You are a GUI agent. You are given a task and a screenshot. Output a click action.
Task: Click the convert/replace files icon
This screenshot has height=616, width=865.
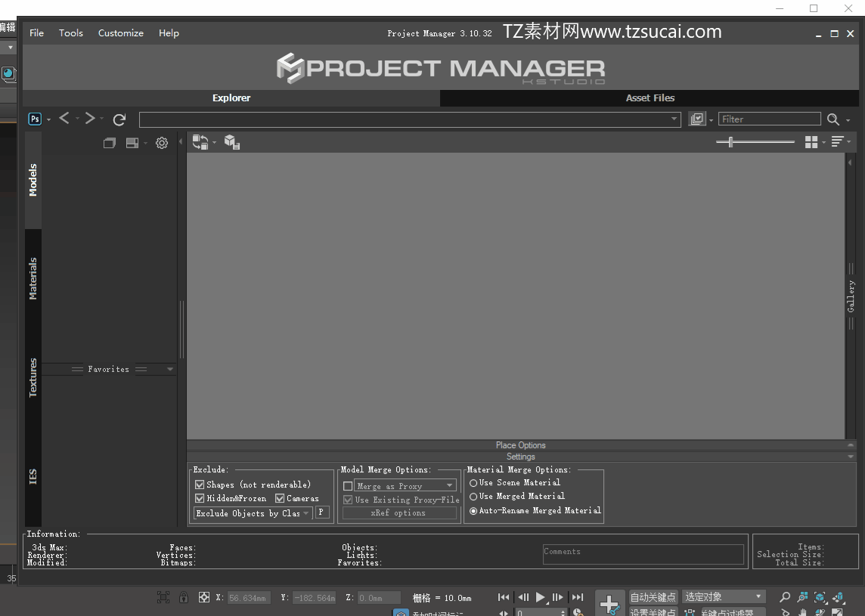click(200, 142)
